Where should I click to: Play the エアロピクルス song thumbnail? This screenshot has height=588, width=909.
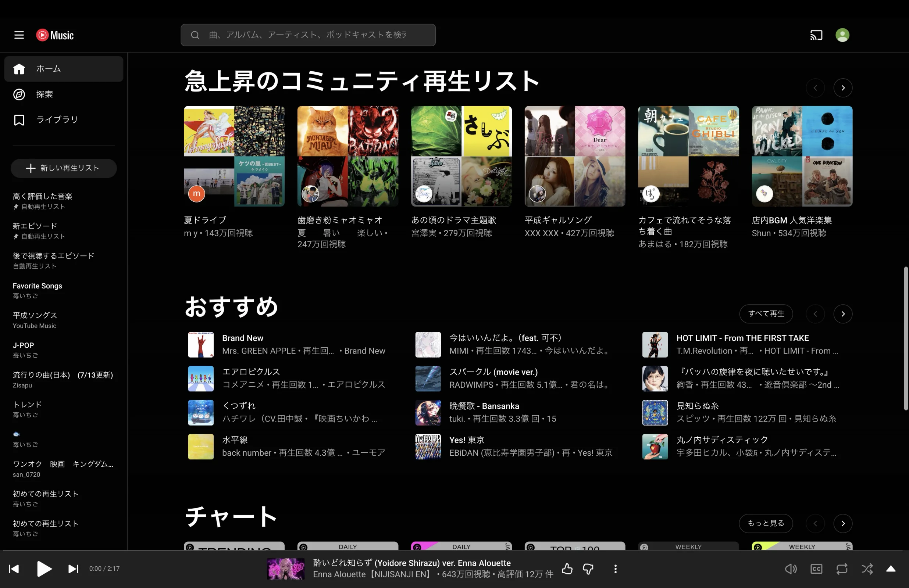(201, 379)
